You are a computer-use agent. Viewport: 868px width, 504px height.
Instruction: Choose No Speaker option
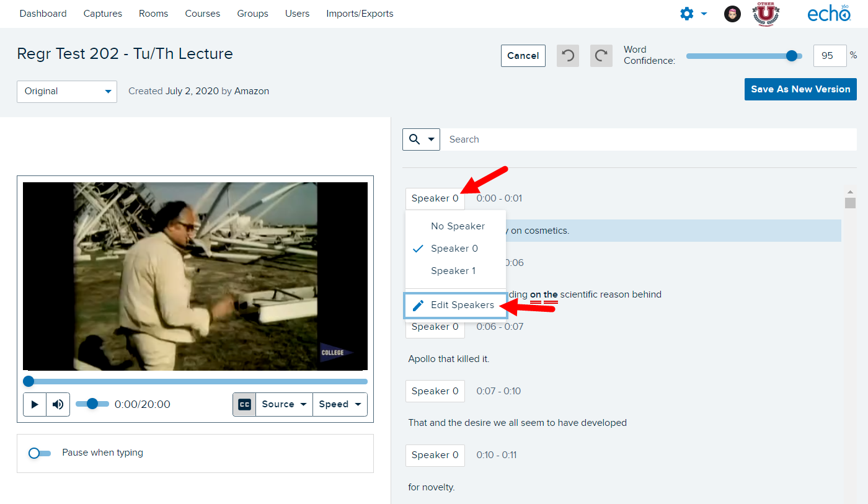pyautogui.click(x=458, y=226)
